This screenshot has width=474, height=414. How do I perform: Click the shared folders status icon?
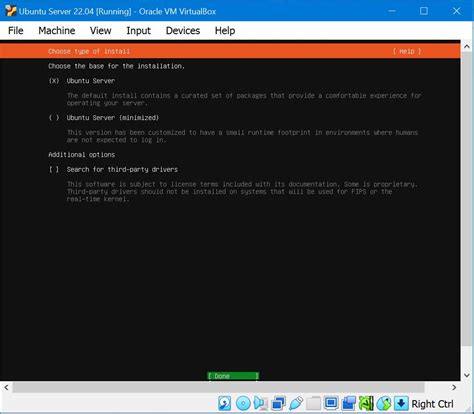pyautogui.click(x=313, y=403)
